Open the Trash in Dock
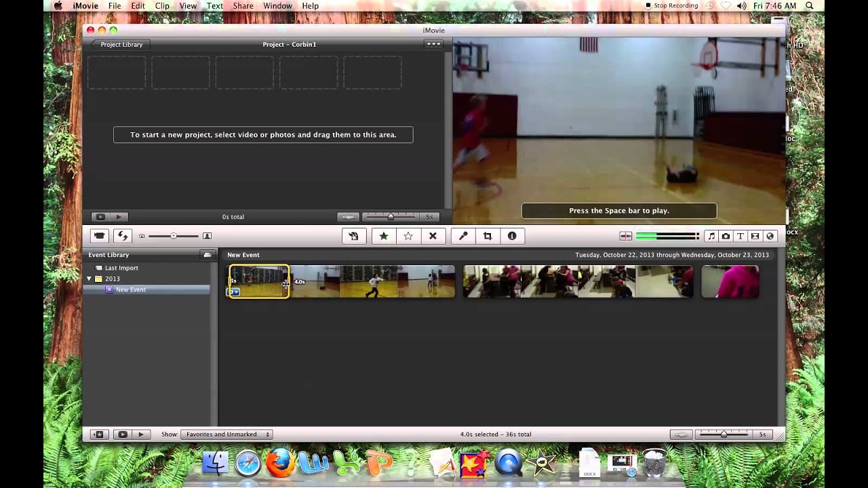 tap(654, 464)
